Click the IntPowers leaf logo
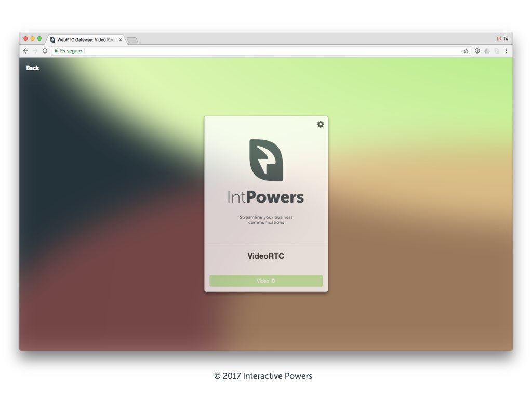The width and height of the screenshot is (532, 399). (x=266, y=160)
